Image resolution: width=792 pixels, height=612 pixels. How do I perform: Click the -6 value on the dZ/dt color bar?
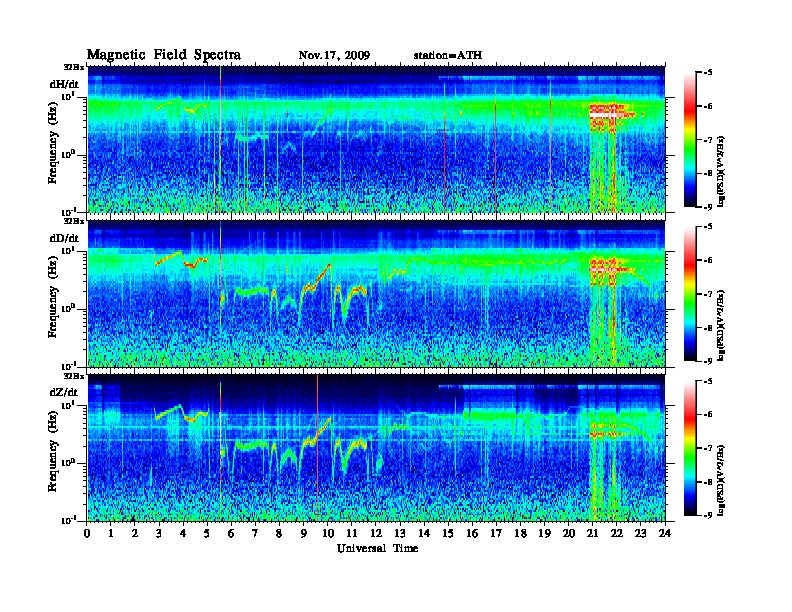(708, 415)
